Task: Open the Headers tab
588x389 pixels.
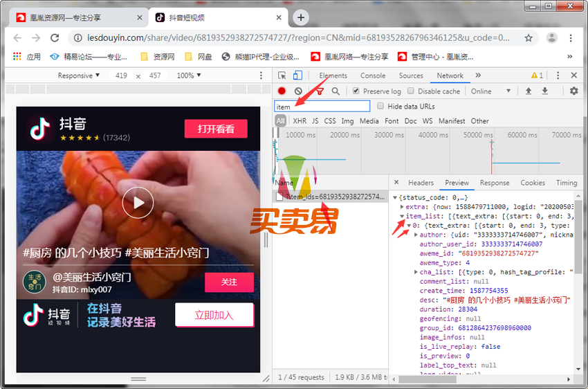Action: pos(421,183)
